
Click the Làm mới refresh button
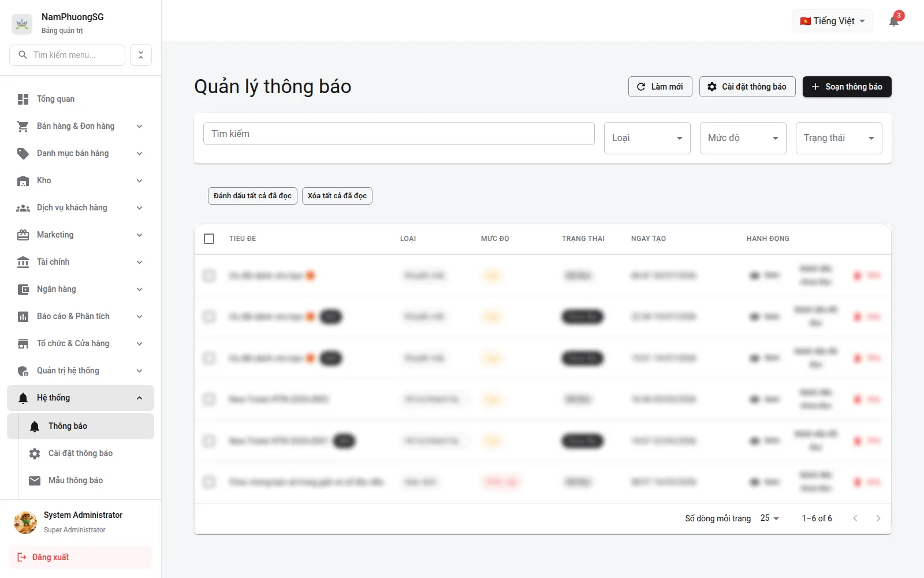coord(660,87)
